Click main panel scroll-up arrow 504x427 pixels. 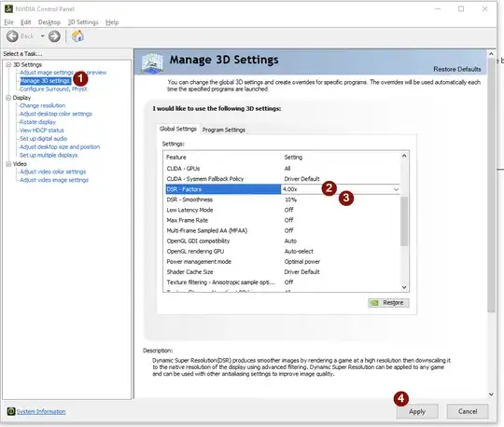pos(491,54)
